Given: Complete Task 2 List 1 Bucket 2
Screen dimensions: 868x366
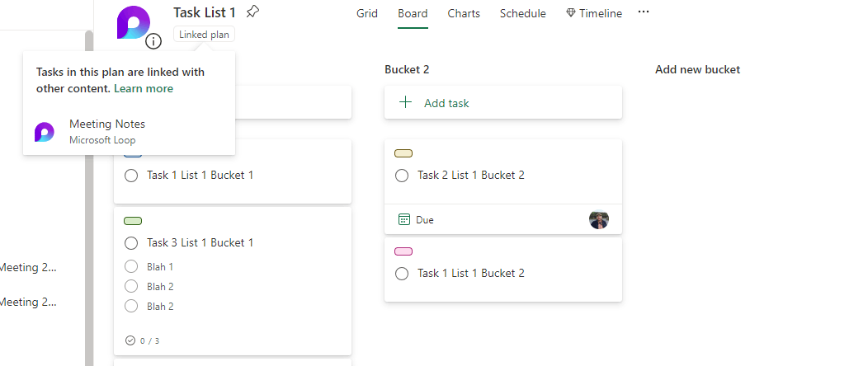Looking at the screenshot, I should 402,176.
